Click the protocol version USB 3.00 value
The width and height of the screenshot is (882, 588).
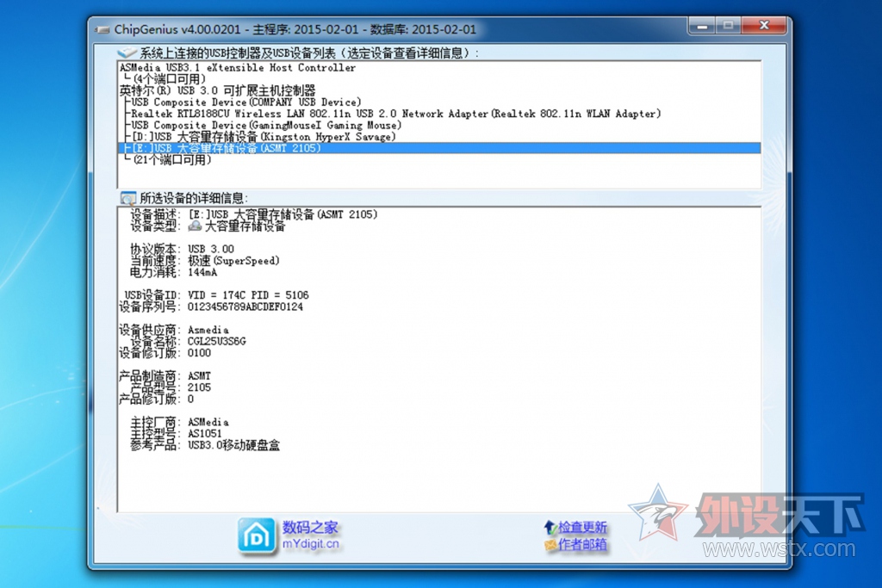[x=211, y=249]
